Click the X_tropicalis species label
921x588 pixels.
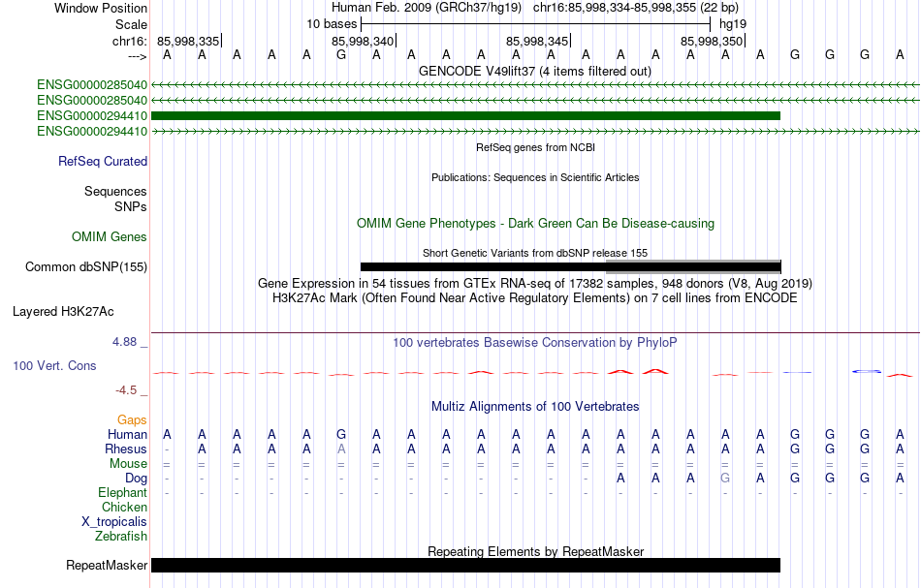click(114, 522)
